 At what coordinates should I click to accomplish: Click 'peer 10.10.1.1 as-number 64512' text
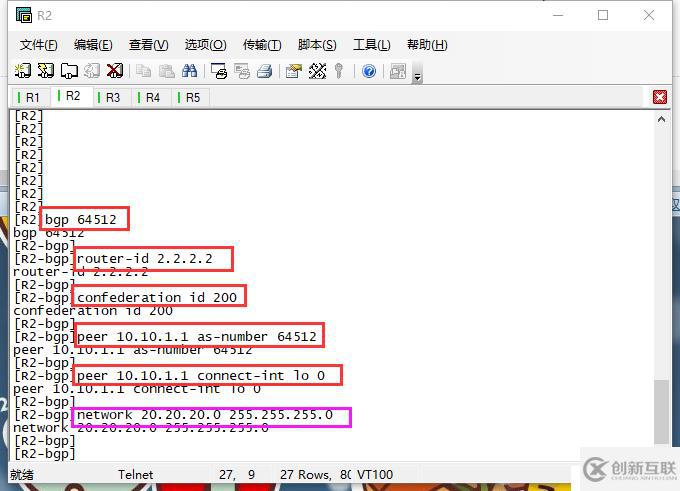coord(197,337)
